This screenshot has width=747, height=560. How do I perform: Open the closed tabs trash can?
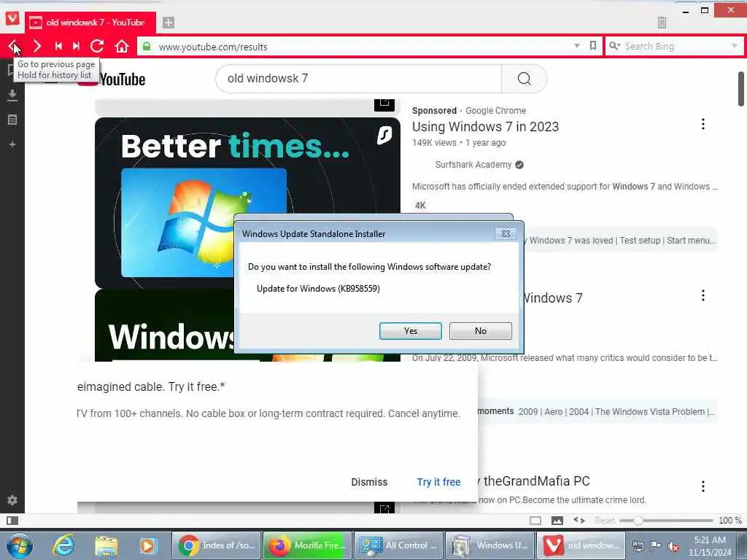click(x=662, y=23)
